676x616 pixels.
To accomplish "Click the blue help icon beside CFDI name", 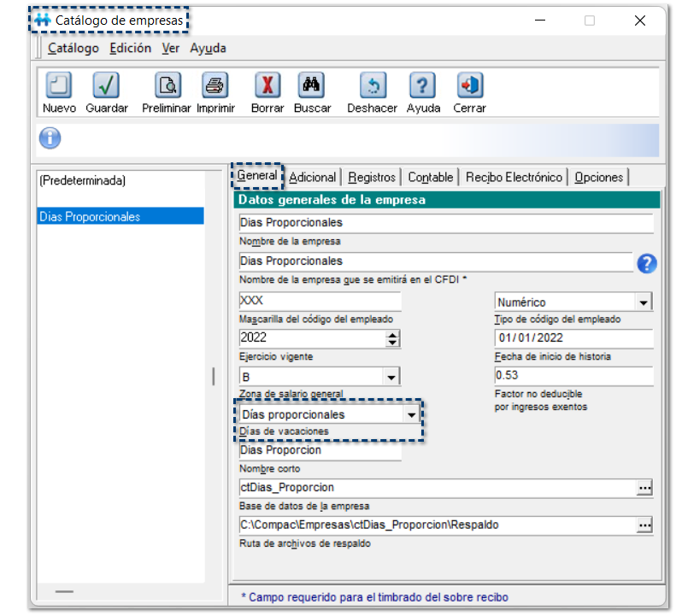I will point(647,263).
